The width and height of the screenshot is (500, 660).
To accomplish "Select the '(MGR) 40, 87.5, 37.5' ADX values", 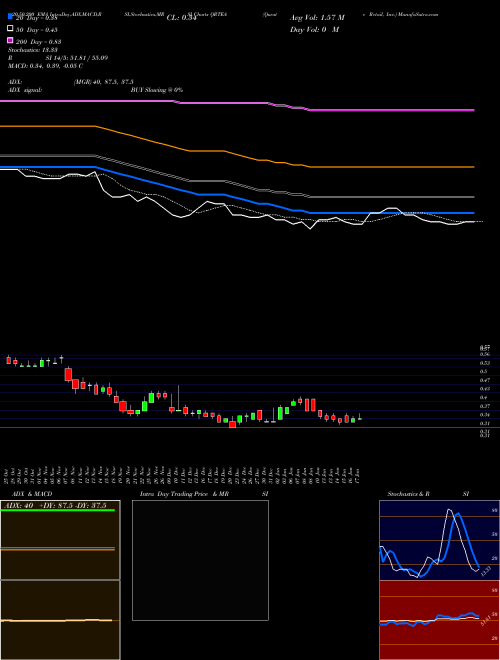I will 104,82.
